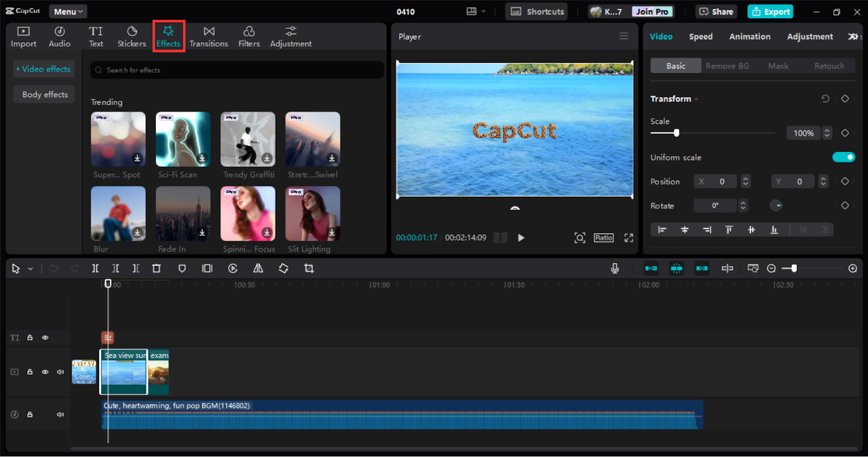
Task: Open the selection tool dropdown arrow
Action: tap(30, 268)
